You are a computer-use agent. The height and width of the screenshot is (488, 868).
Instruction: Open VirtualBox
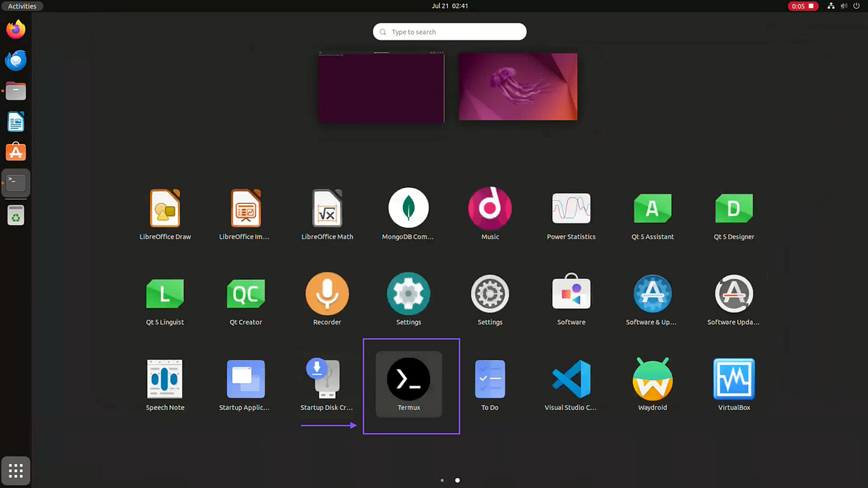pos(734,378)
